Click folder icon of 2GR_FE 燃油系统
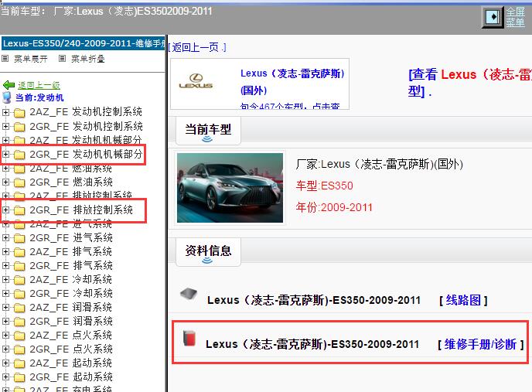The width and height of the screenshot is (532, 392). (x=19, y=182)
